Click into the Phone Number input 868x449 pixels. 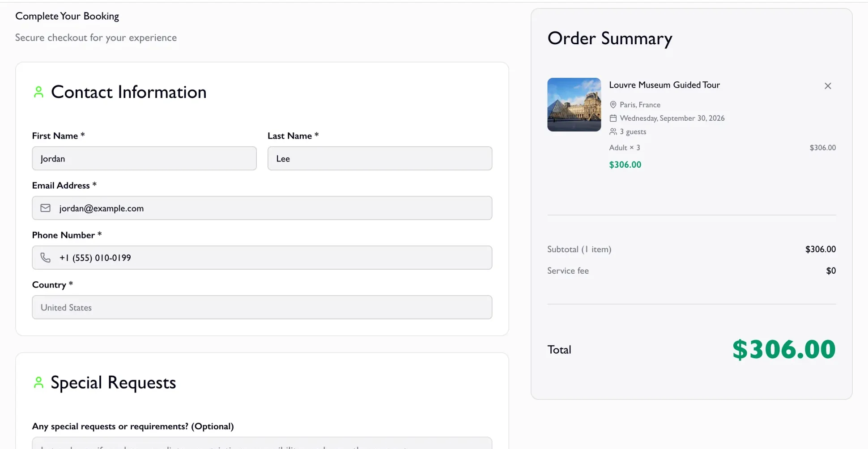click(262, 258)
